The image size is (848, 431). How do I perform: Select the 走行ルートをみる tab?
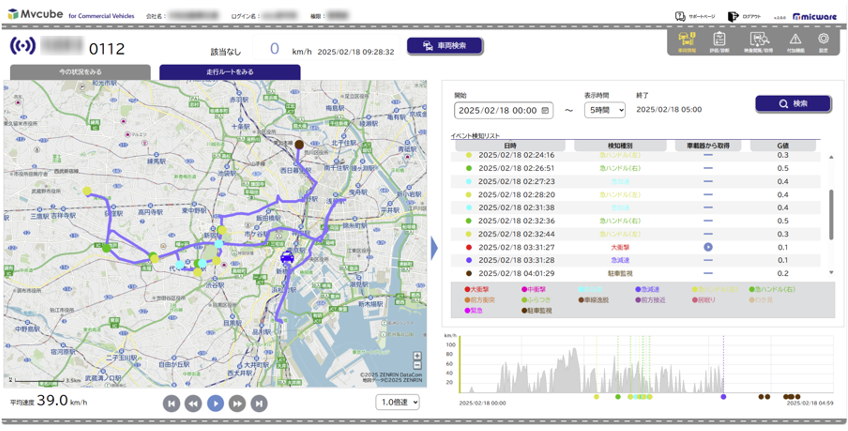(229, 72)
